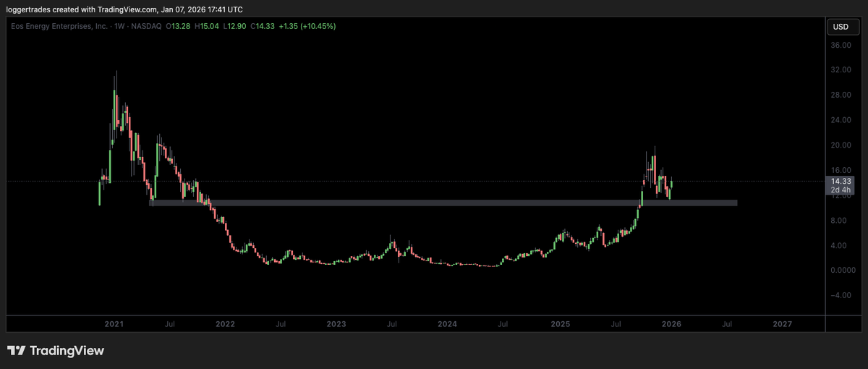Click the 2024 time axis label
This screenshot has width=868, height=369.
pyautogui.click(x=447, y=323)
